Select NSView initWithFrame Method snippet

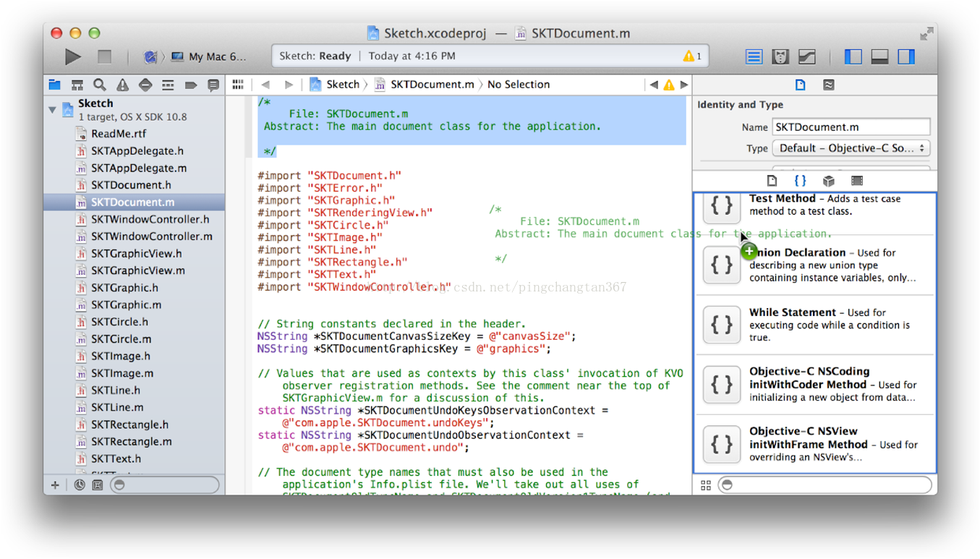pyautogui.click(x=815, y=443)
